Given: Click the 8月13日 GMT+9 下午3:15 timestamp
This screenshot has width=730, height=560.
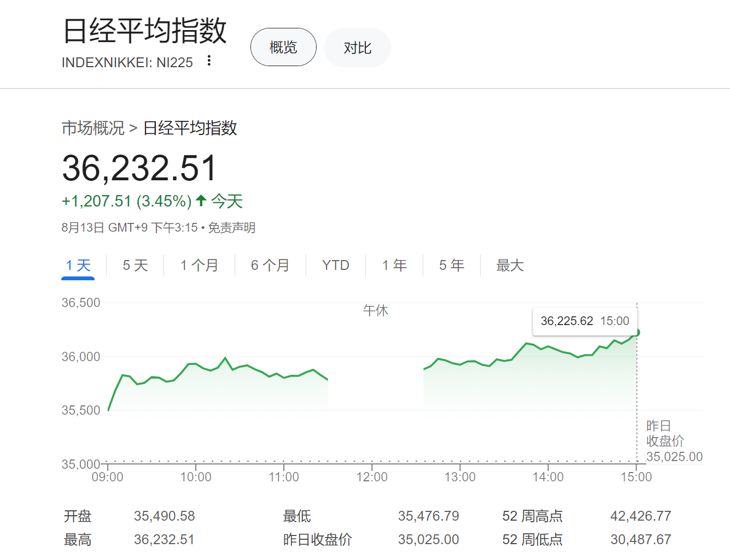Looking at the screenshot, I should [130, 227].
